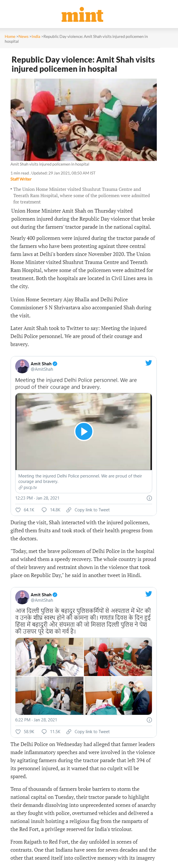The image size is (178, 868).
Task: Open replies on the first tweet
Action: (44, 510)
